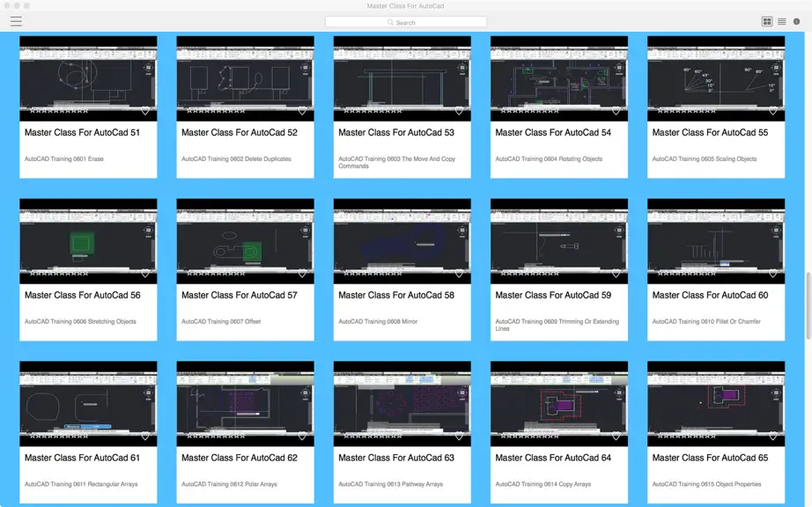812x507 pixels.
Task: Switch to list view layout
Action: pos(782,21)
